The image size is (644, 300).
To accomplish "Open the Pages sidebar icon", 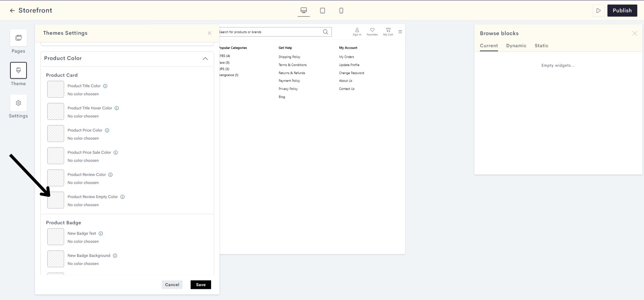I will click(x=18, y=38).
